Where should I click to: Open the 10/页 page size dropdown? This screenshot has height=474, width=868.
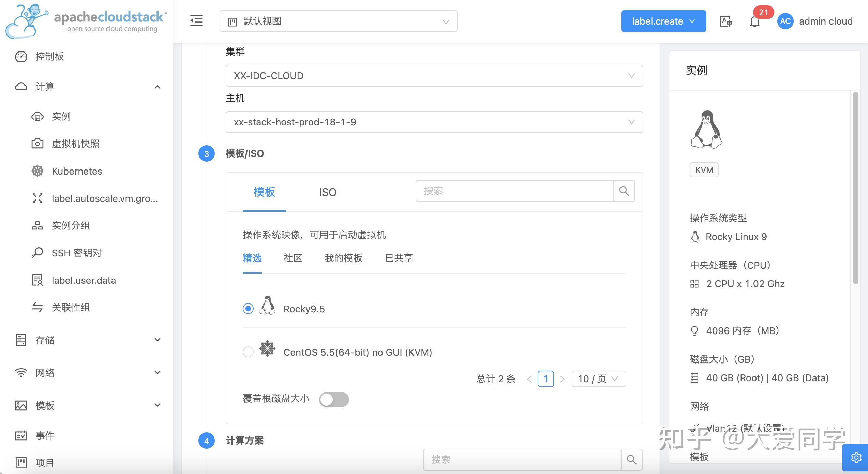[598, 379]
